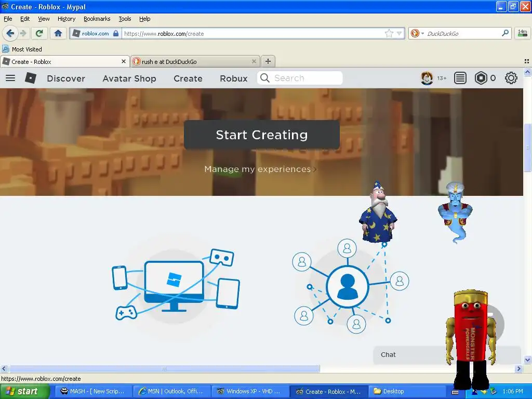Click the vertical scrollbar up arrow
The width and height of the screenshot is (532, 399).
(x=527, y=72)
